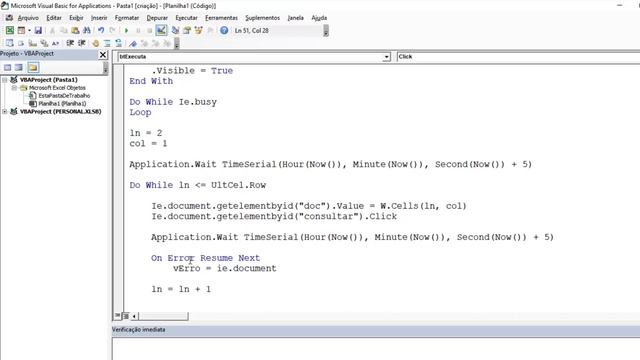Image resolution: width=640 pixels, height=360 pixels.
Task: Click the '.Visible = True' code line
Action: click(x=192, y=71)
